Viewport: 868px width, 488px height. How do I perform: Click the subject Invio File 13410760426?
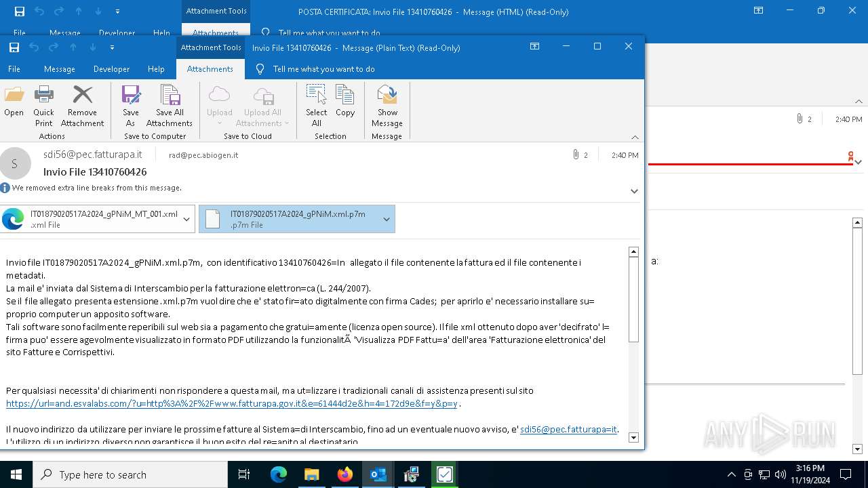95,171
